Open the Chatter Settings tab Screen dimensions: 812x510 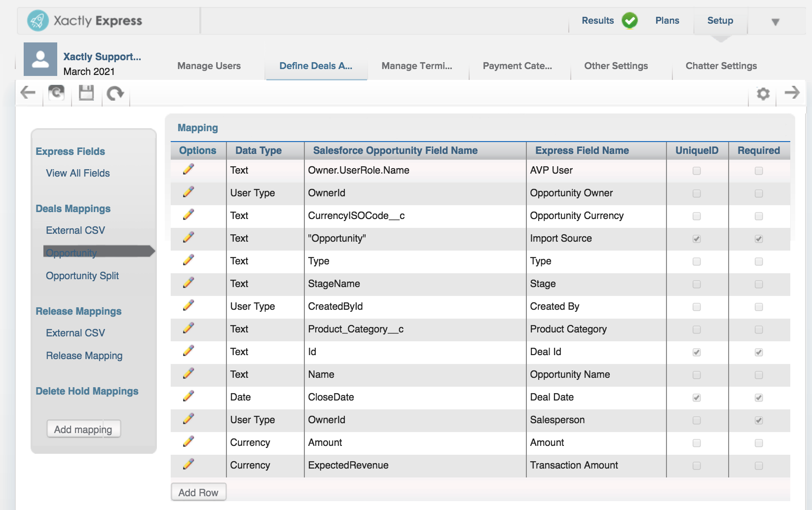(x=721, y=66)
